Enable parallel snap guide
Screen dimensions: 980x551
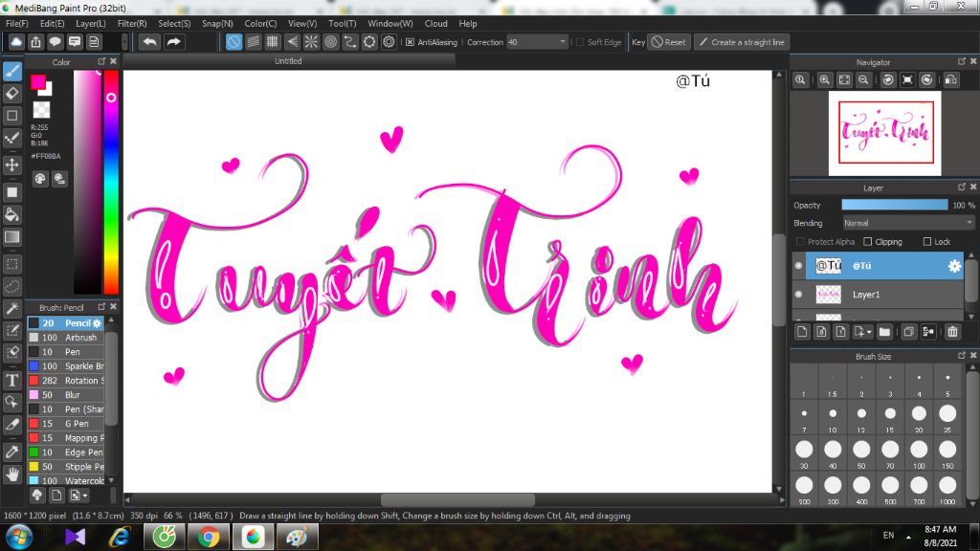(x=253, y=42)
